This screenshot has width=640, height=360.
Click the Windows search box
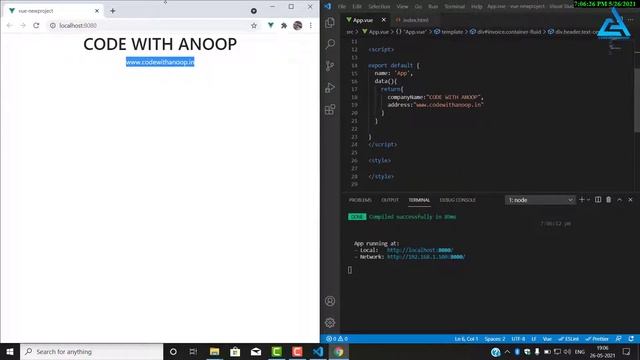click(91, 351)
